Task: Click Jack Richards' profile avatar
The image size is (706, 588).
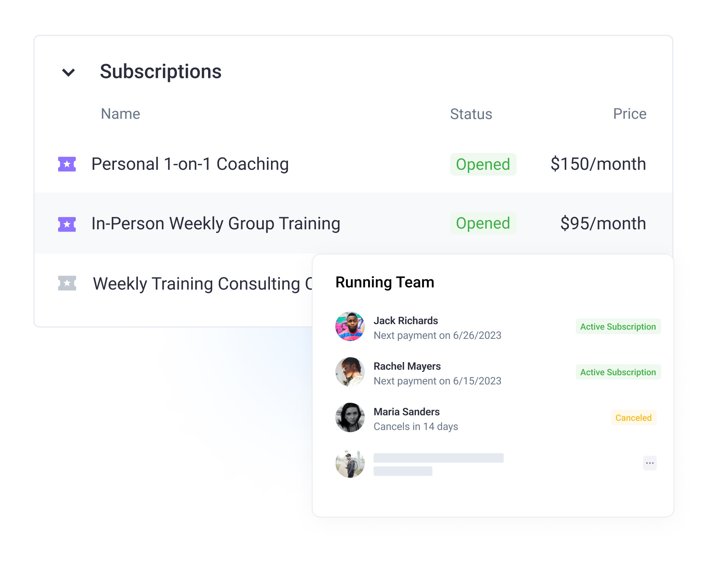Action: [350, 327]
